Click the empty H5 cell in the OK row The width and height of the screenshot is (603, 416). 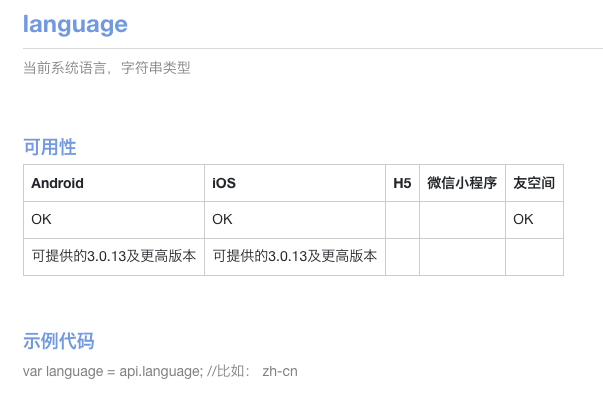click(402, 219)
